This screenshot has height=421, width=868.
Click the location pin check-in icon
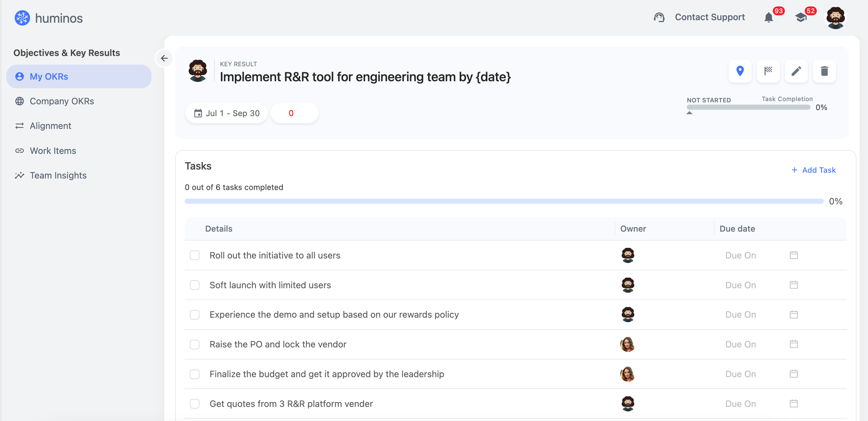tap(740, 71)
